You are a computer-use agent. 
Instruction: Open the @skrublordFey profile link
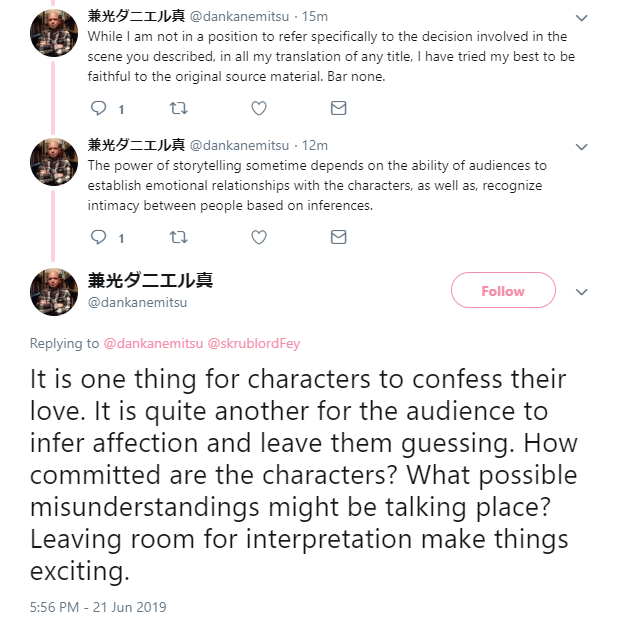point(253,343)
